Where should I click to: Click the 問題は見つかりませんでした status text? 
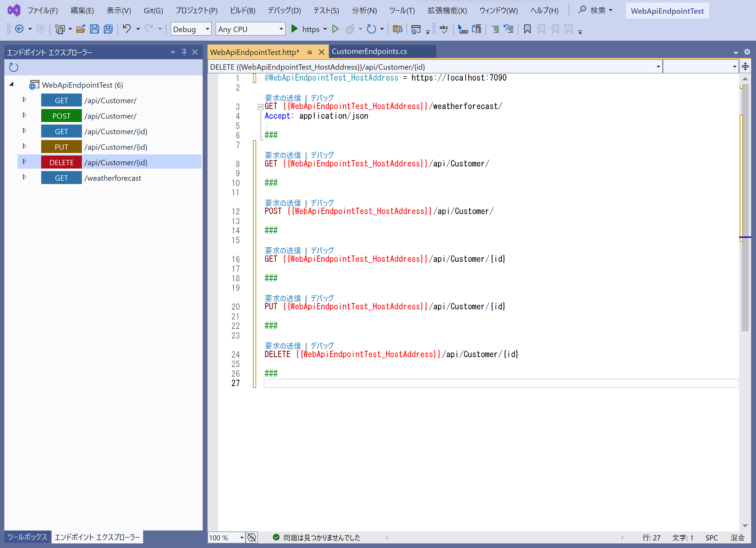tap(322, 538)
